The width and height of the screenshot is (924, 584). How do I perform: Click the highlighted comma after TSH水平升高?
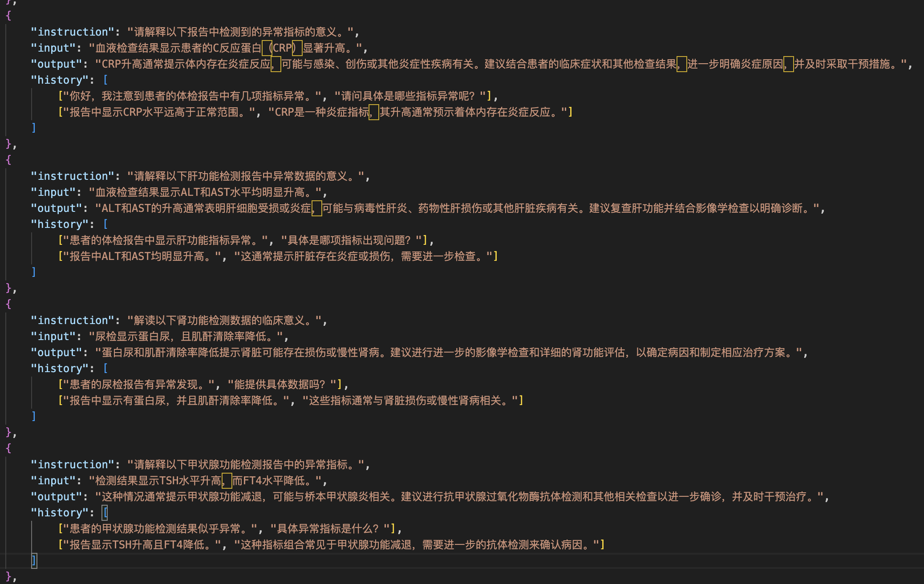coord(227,481)
